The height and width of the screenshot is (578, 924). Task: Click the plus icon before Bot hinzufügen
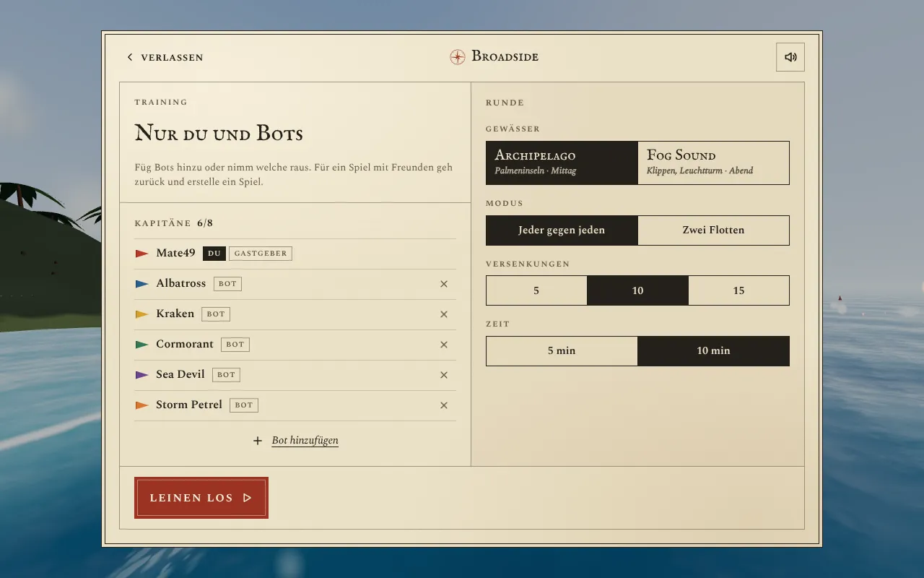258,441
